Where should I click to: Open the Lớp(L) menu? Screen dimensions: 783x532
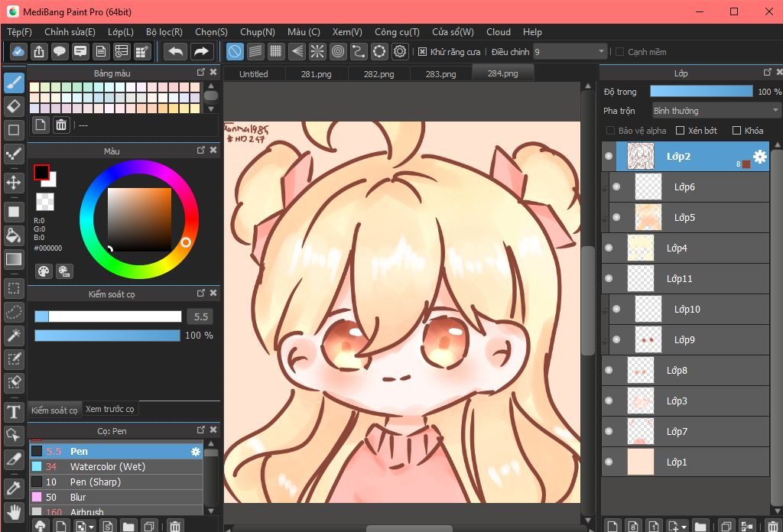121,32
